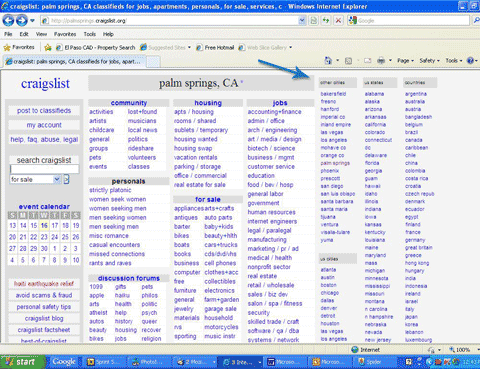Click 'california' in us states list
This screenshot has height=369, width=480.
[x=375, y=125]
